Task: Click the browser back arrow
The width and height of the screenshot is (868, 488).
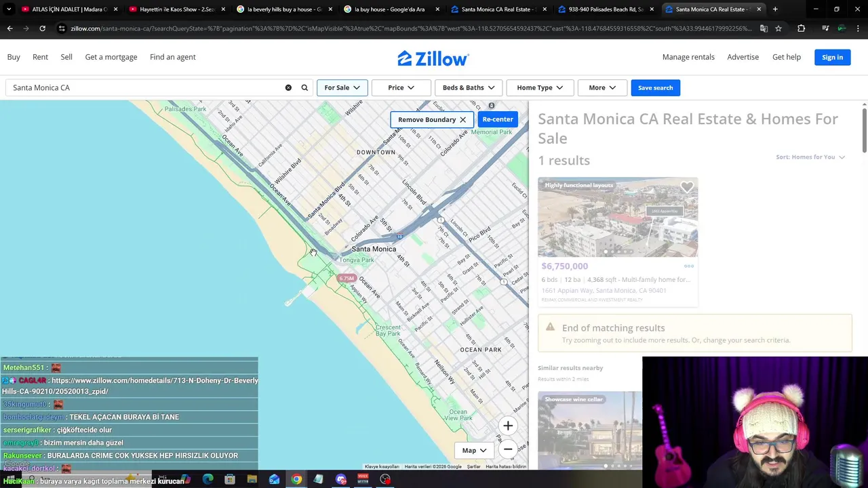Action: click(x=9, y=28)
